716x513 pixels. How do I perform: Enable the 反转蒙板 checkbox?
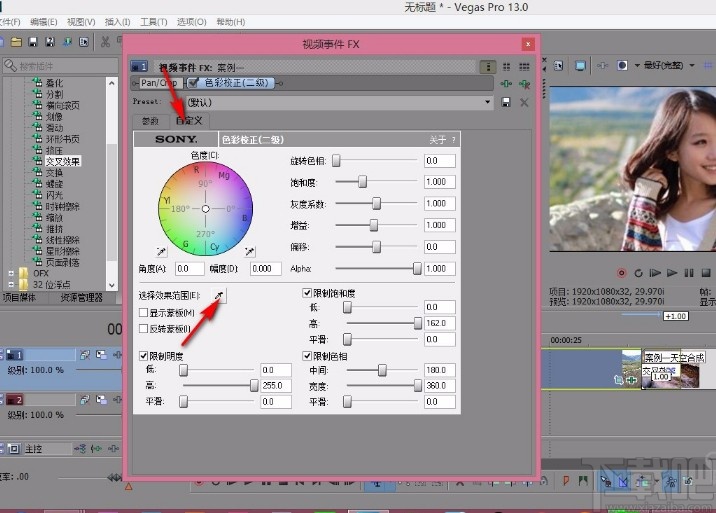click(x=143, y=328)
